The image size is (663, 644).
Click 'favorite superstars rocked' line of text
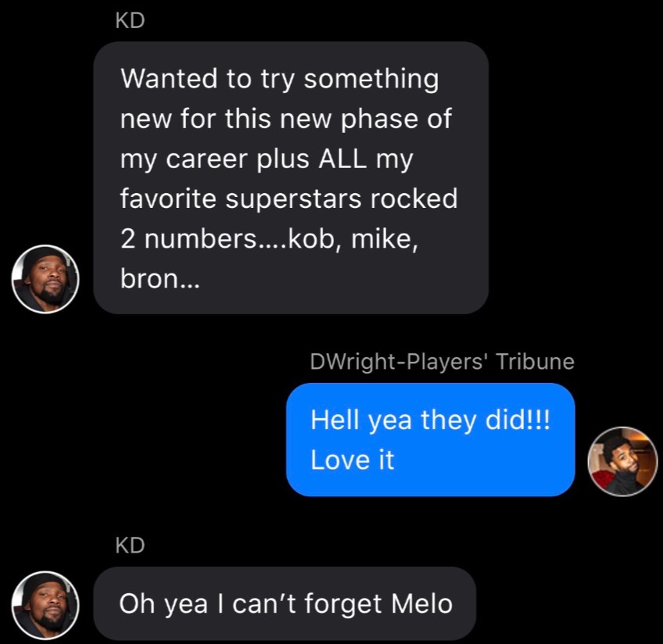pos(288,199)
